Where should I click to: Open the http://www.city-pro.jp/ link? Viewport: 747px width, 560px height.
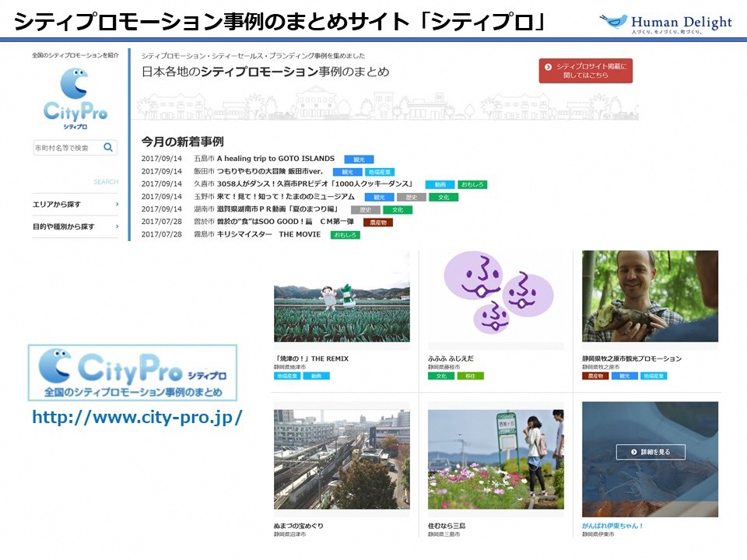[x=137, y=418]
